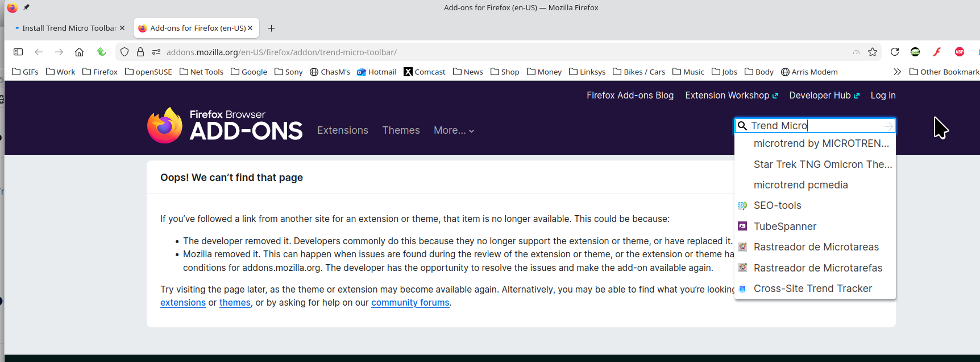Image resolution: width=980 pixels, height=362 pixels.
Task: Open the openSUSE bookmark folder
Action: (148, 72)
